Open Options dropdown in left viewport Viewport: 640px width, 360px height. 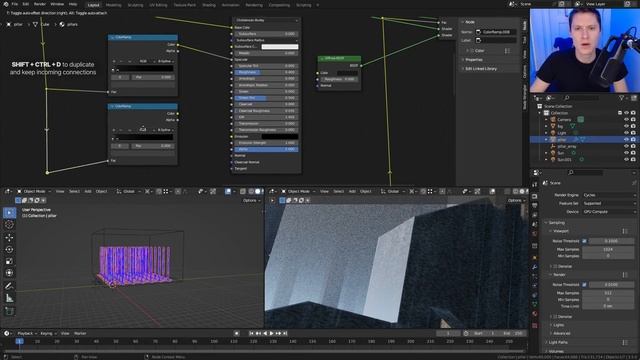tap(251, 200)
